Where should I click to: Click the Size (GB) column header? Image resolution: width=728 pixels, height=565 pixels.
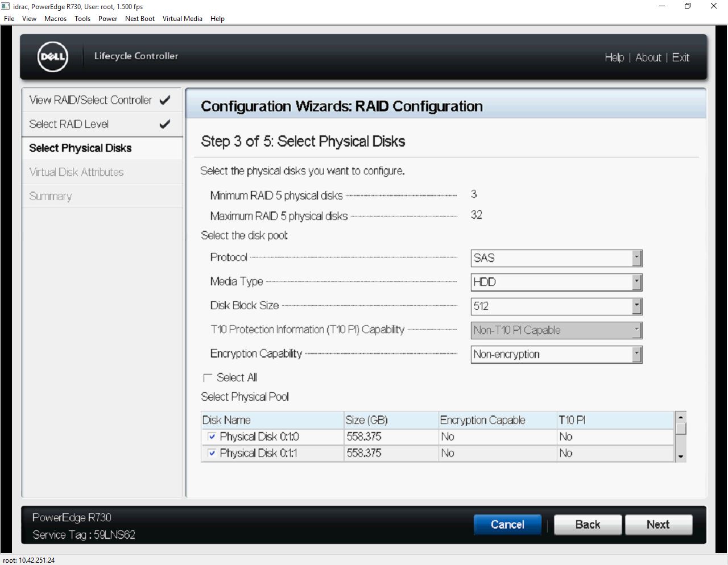[391, 420]
